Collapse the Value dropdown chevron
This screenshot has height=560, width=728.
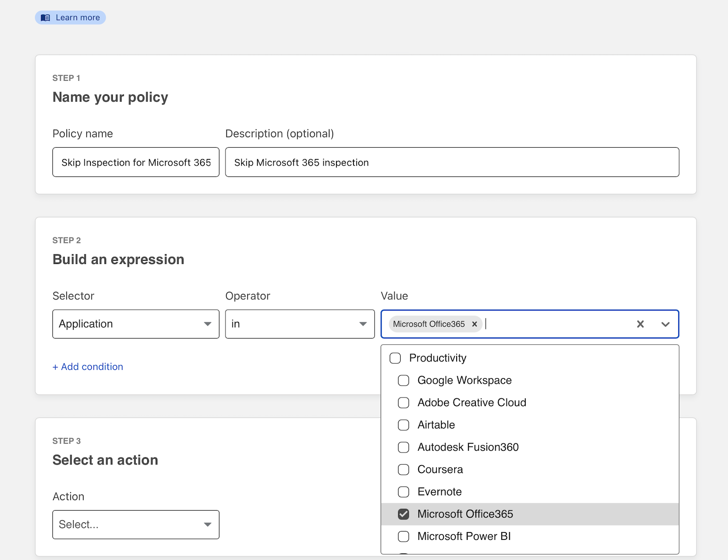click(x=665, y=324)
